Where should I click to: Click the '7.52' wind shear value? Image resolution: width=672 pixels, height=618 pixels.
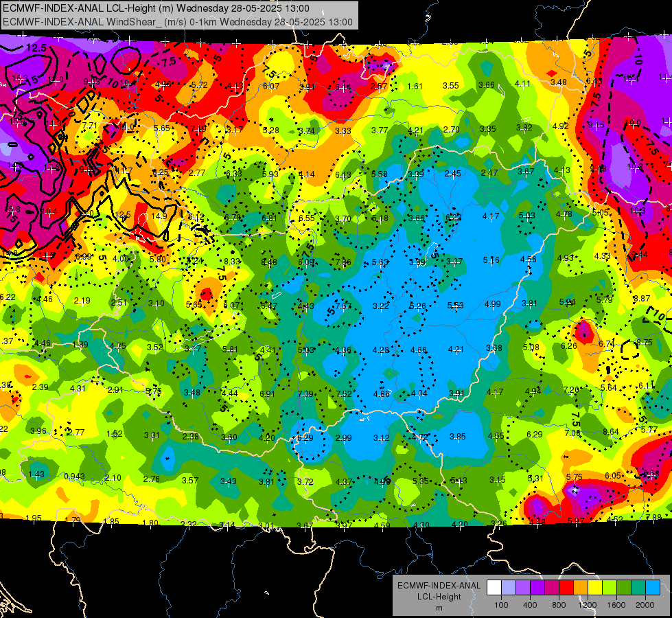(344, 393)
